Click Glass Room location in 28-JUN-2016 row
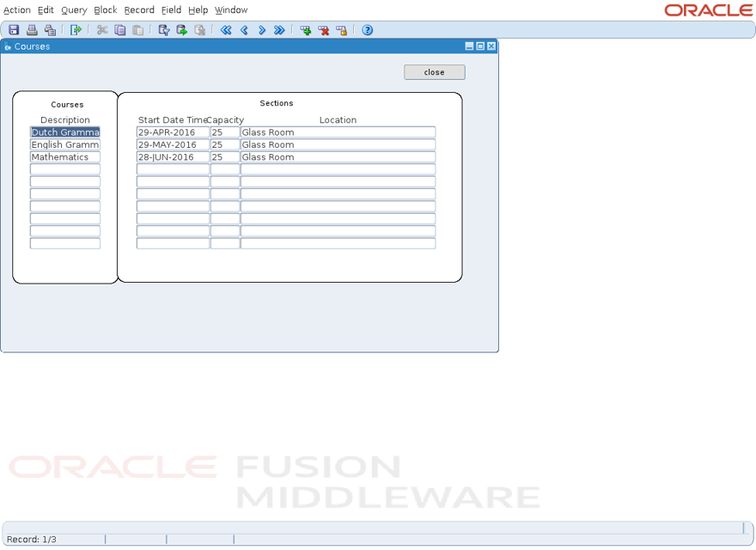Screen dimensions: 756x550 point(338,156)
